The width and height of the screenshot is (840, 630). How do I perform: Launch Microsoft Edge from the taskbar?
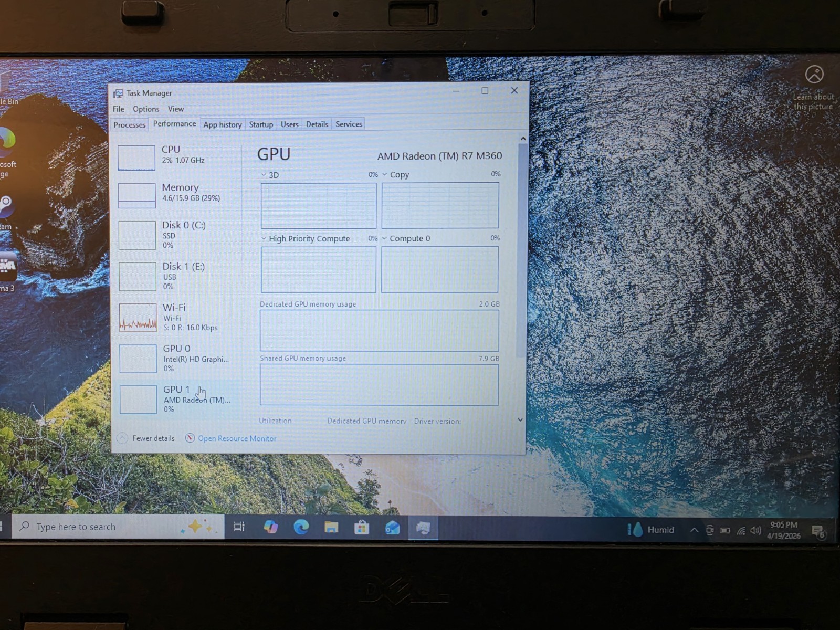(301, 527)
